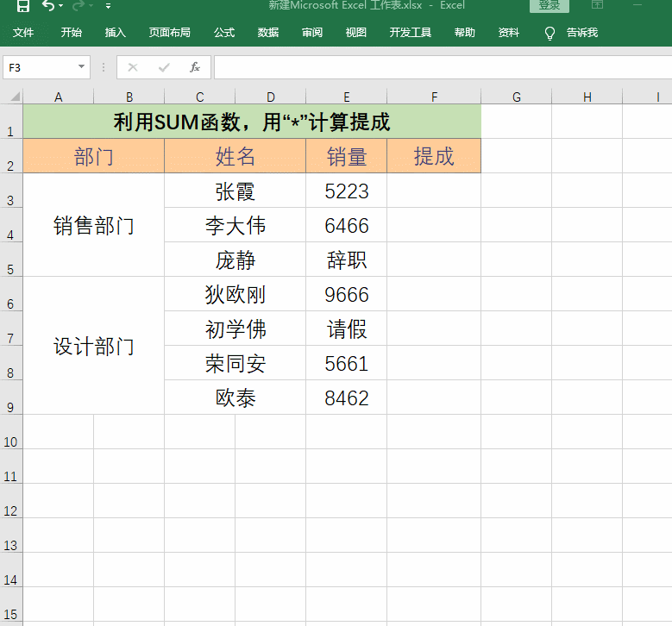Click the Undo arrow icon
This screenshot has width=672, height=626.
[47, 6]
